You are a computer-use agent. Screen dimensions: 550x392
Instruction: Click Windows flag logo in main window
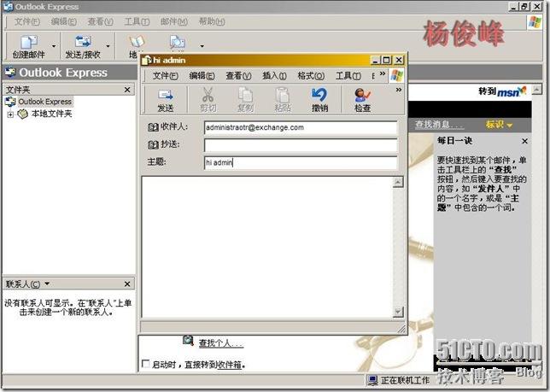point(535,21)
